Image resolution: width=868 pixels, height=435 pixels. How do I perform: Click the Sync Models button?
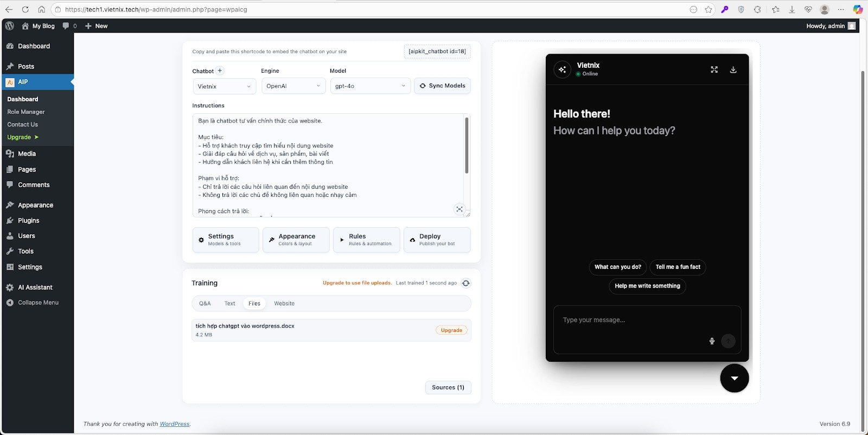442,86
